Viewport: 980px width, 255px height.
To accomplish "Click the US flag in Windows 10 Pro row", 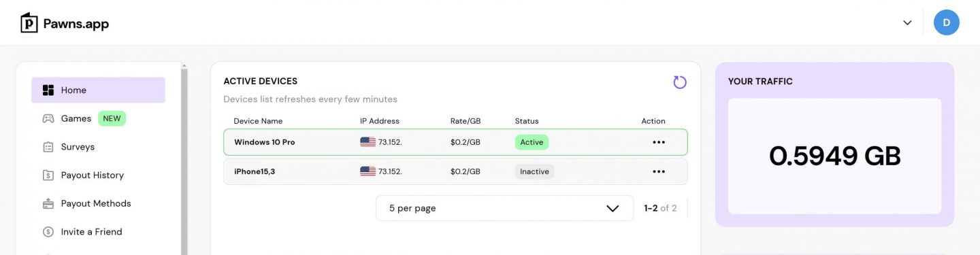I will pos(367,142).
